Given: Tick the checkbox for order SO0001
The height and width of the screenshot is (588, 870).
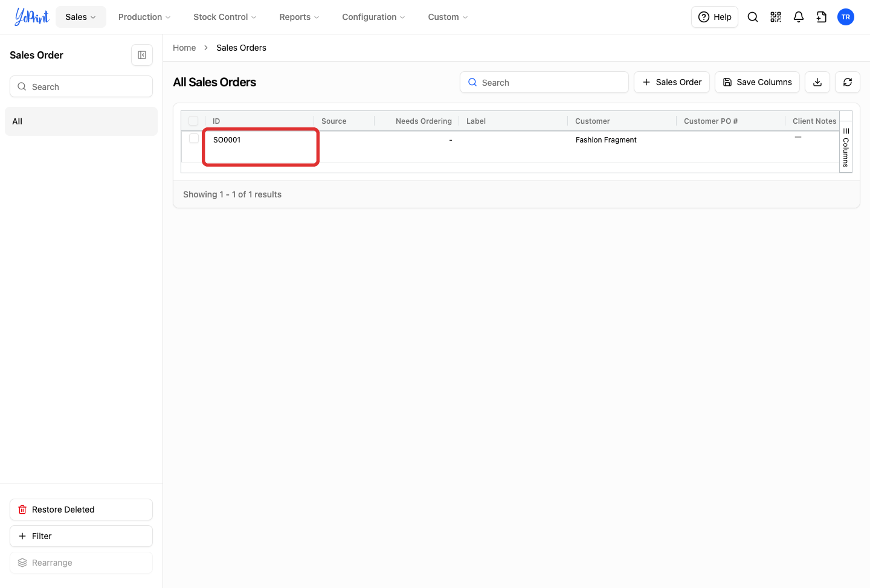Looking at the screenshot, I should pos(194,139).
